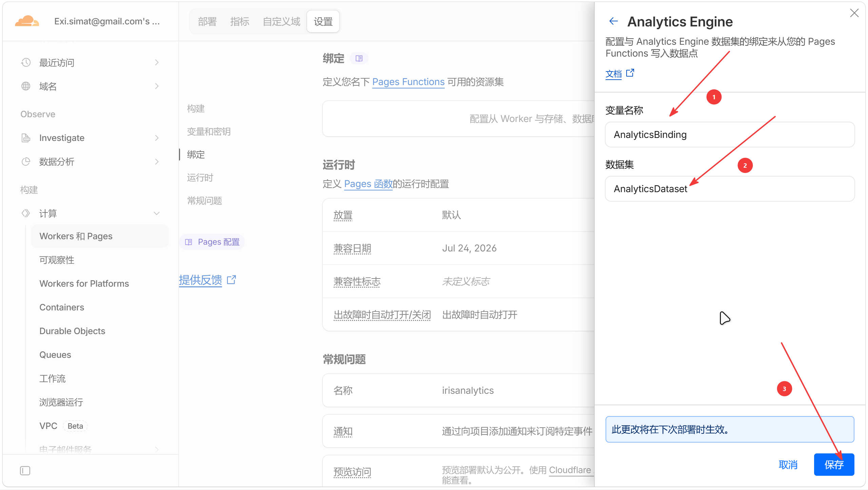Click the 提供反馈 link

pyautogui.click(x=200, y=280)
